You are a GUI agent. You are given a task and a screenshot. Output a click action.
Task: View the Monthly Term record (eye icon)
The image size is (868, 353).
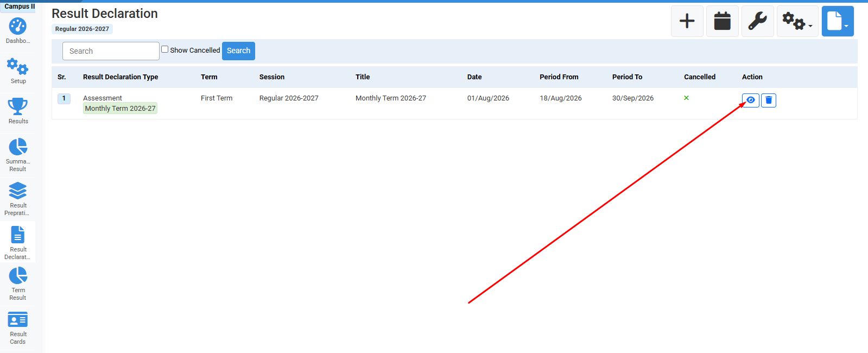point(751,100)
